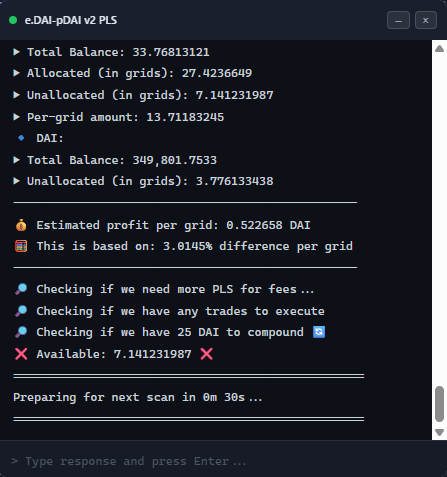This screenshot has width=447, height=477.
Task: Click Preparing for next scan in 0m 30s
Action: tap(138, 398)
